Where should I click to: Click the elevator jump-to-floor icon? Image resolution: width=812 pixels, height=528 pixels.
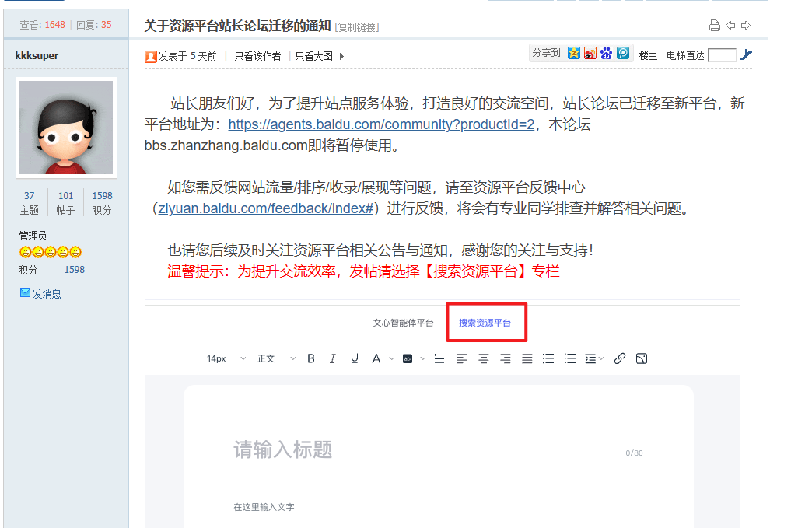coord(746,54)
